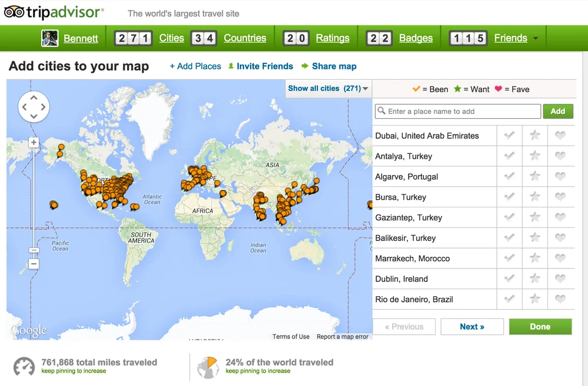
Task: Heart Dublin, Ireland as Fave
Action: [560, 278]
